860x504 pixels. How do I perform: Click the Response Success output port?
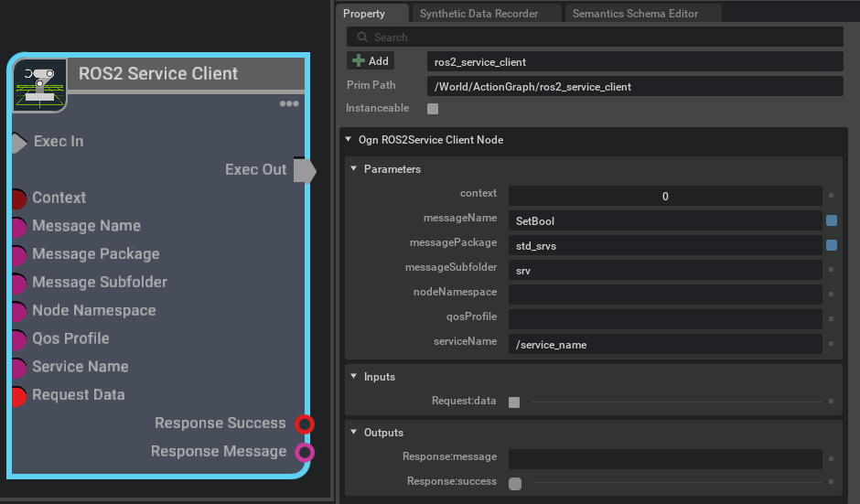point(305,424)
